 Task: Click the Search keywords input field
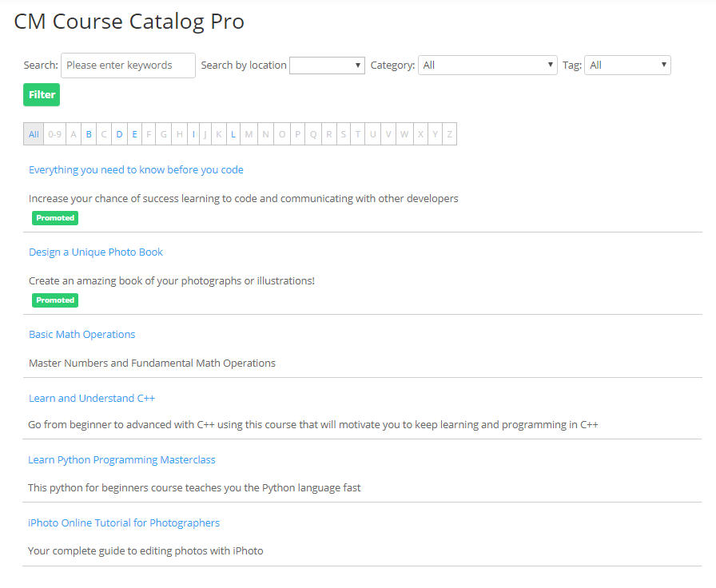[x=128, y=66]
